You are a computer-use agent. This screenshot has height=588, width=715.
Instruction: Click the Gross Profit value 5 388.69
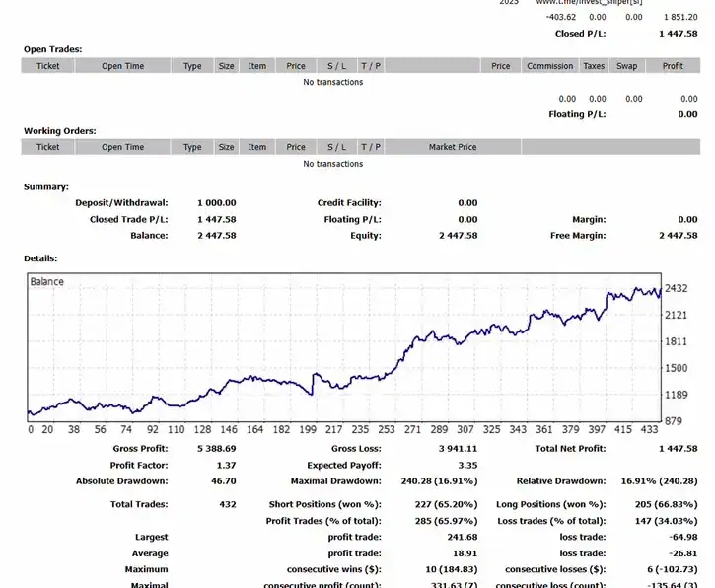tap(216, 449)
